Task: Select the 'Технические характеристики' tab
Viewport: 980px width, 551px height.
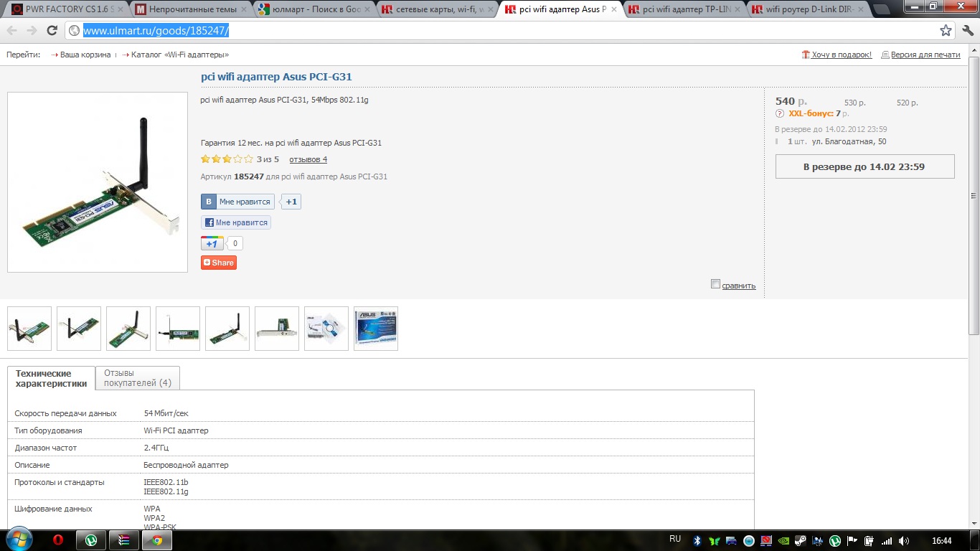Action: 51,378
